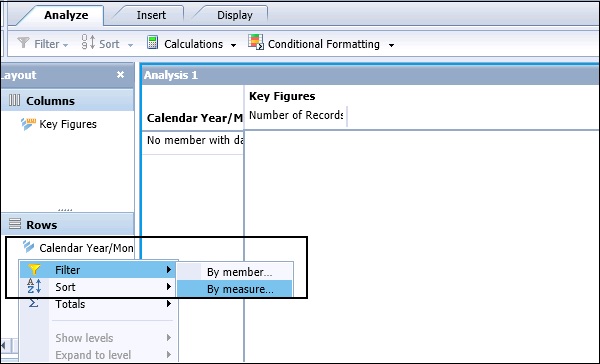Click the Calendar Year/Month dimension icon in Rows

[28, 247]
